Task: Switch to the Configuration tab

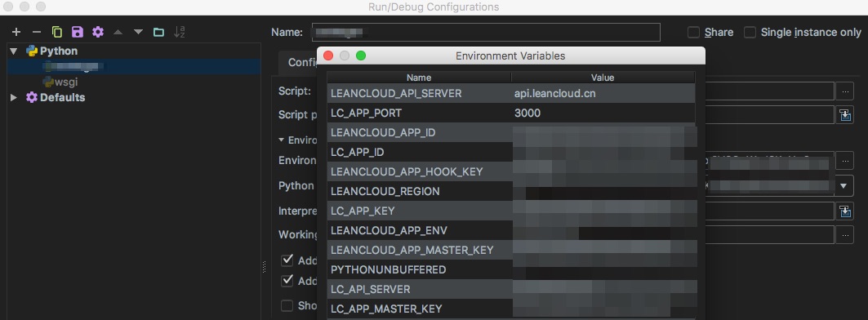Action: [297, 63]
